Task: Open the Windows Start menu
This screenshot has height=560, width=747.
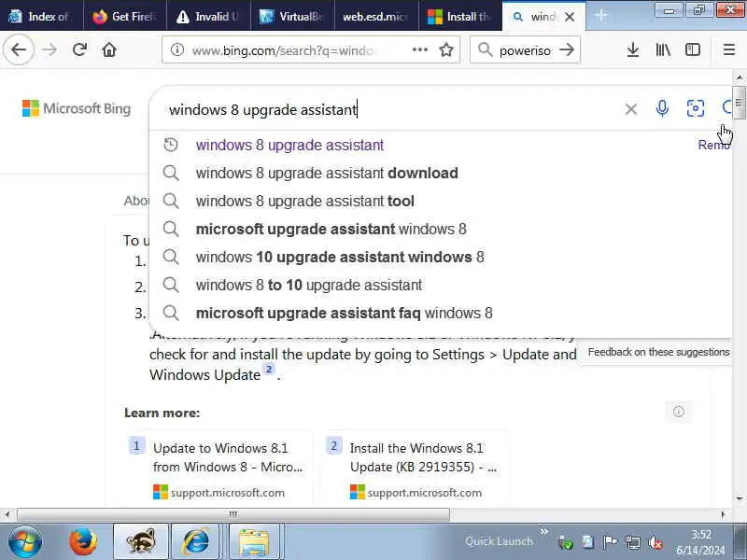Action: point(25,541)
